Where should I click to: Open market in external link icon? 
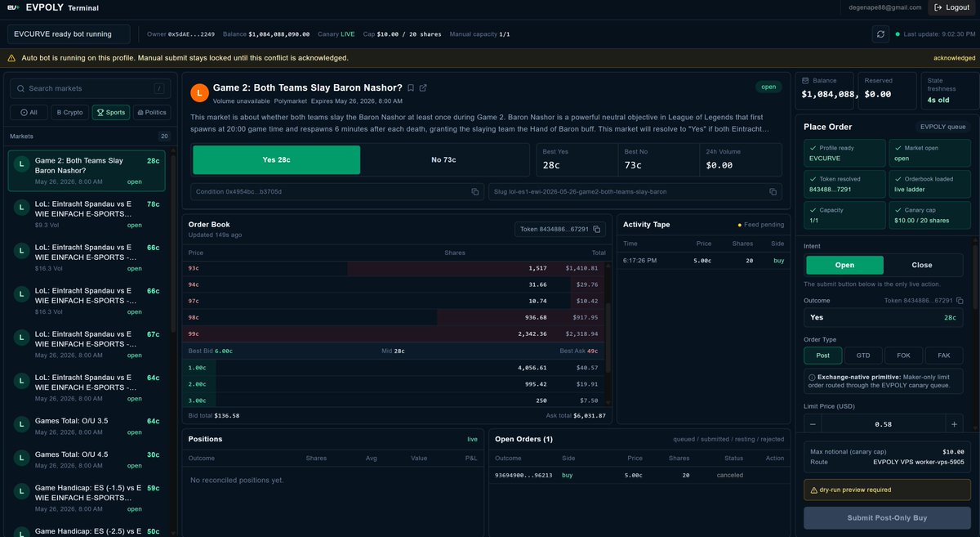point(423,87)
